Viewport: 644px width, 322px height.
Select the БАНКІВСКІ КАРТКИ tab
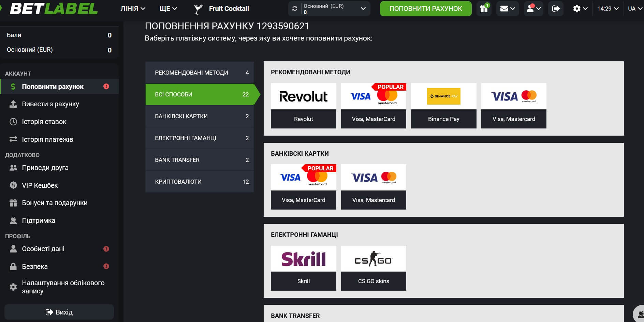click(x=200, y=116)
